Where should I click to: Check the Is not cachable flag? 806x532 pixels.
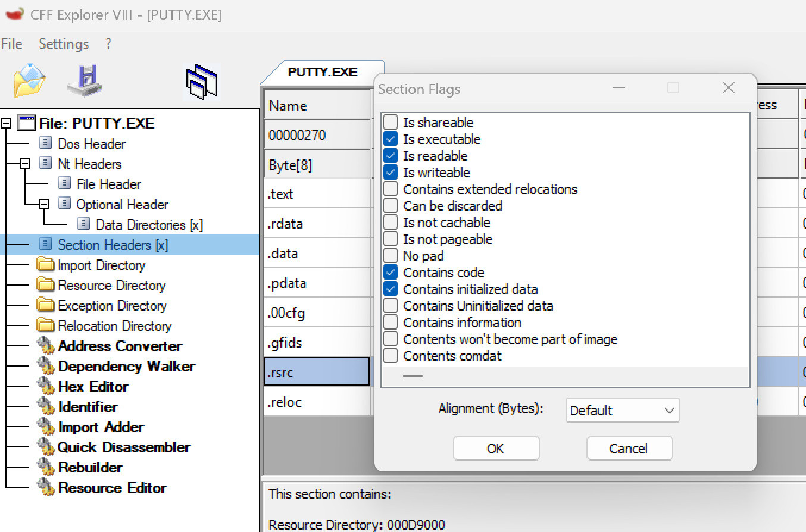390,223
